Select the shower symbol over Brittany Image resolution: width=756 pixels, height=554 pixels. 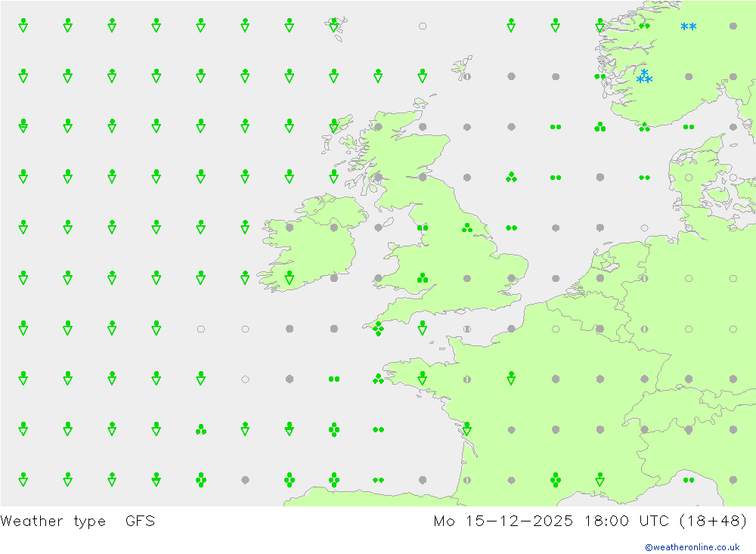[x=423, y=379]
